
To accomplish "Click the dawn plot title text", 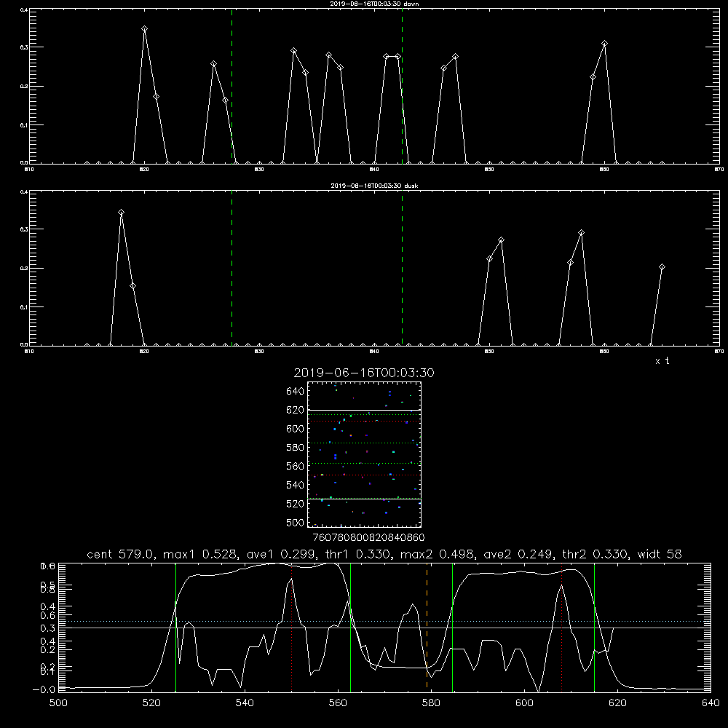I will pyautogui.click(x=374, y=4).
